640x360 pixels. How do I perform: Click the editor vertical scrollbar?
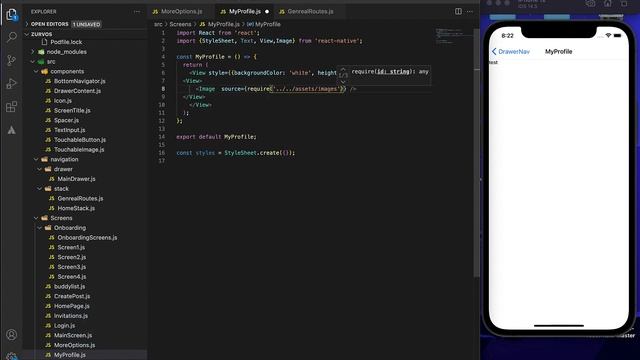point(476,153)
